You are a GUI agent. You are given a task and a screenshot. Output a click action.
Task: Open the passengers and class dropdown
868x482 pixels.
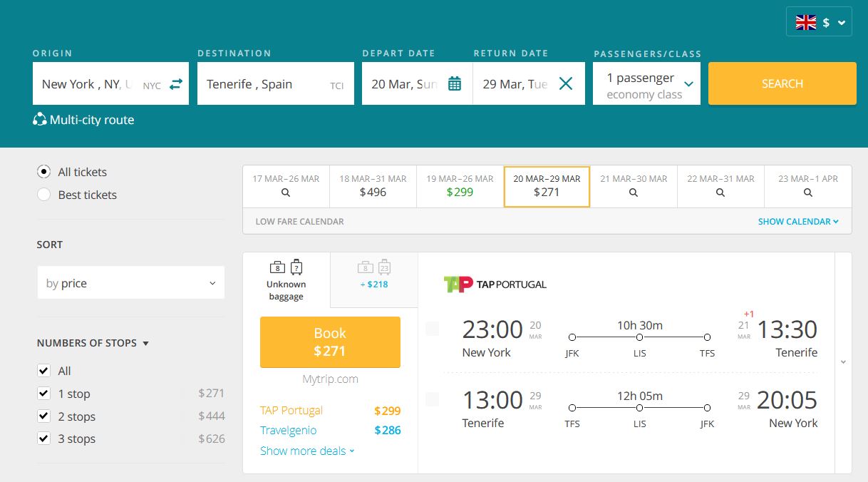coord(646,85)
